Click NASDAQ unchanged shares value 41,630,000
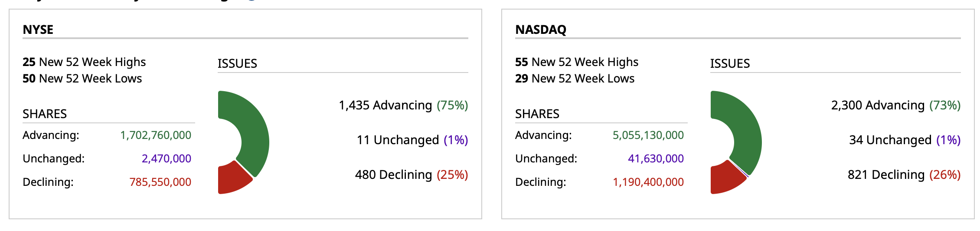The height and width of the screenshot is (231, 980). [x=656, y=159]
